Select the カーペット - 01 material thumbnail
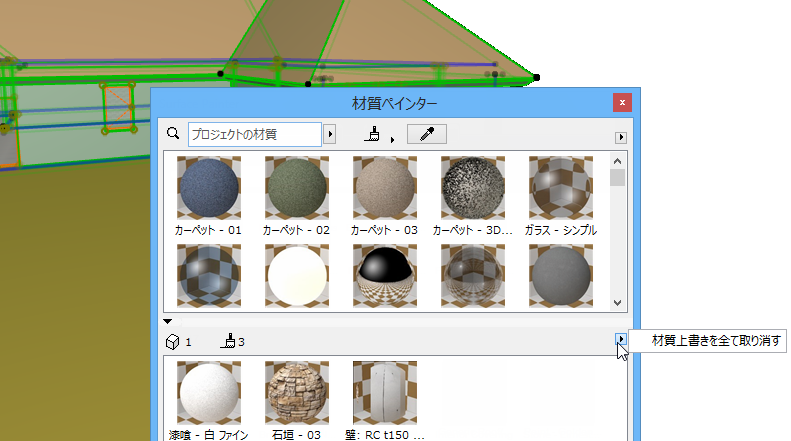 (x=209, y=188)
